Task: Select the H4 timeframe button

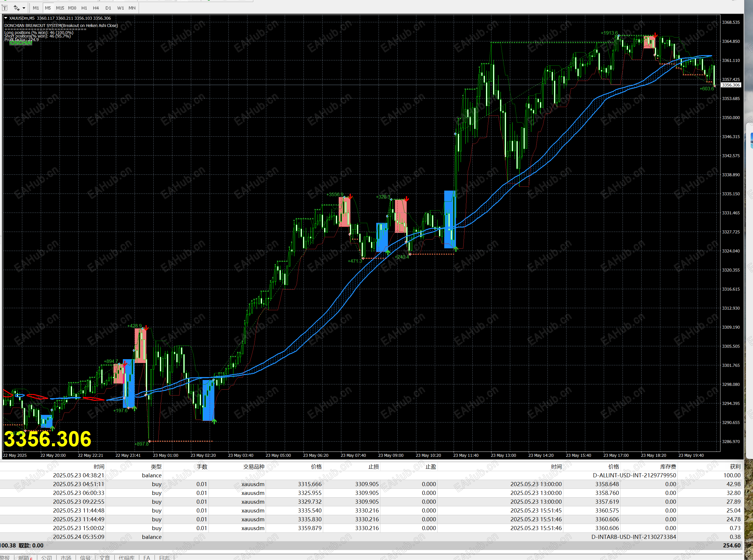Action: tap(96, 8)
